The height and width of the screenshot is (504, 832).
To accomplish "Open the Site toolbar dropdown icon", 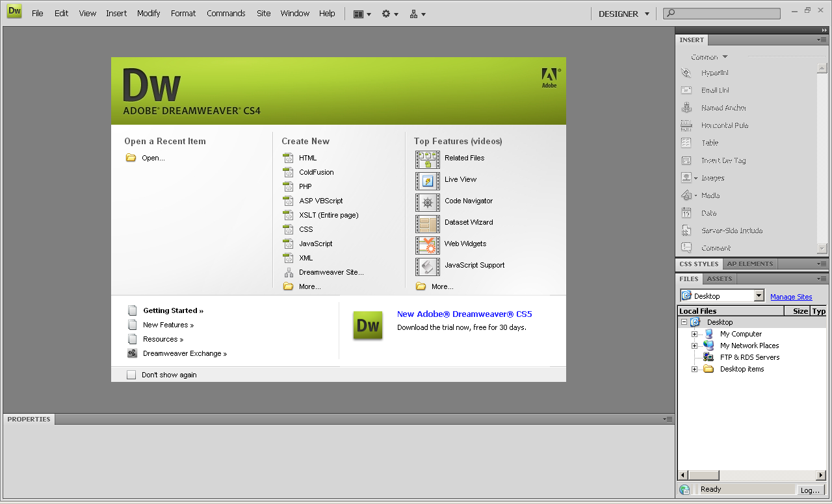I will pos(417,14).
